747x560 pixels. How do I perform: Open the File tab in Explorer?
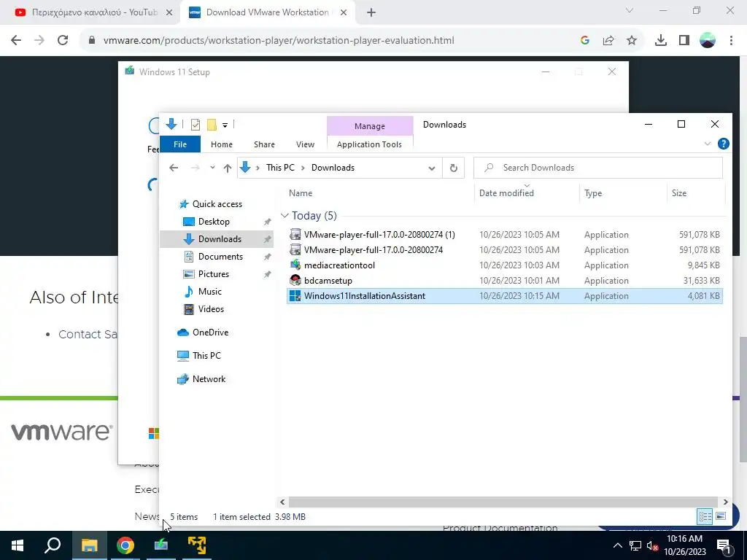(180, 144)
